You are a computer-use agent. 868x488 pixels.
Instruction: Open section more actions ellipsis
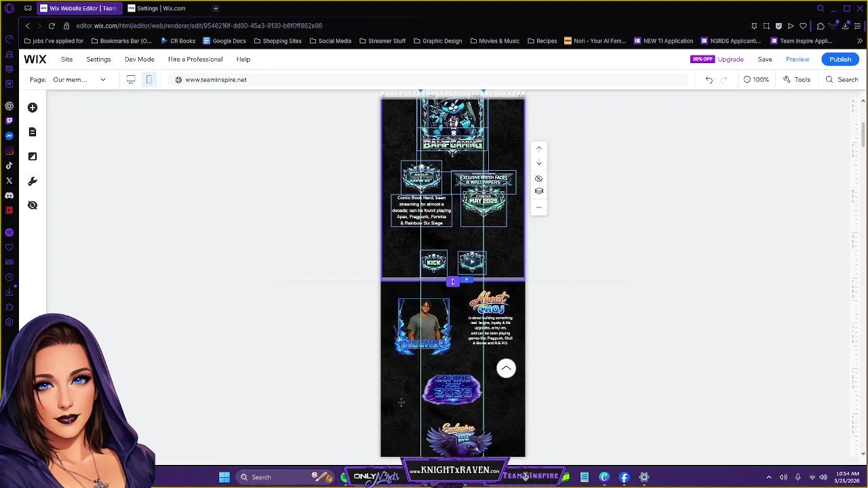point(539,207)
